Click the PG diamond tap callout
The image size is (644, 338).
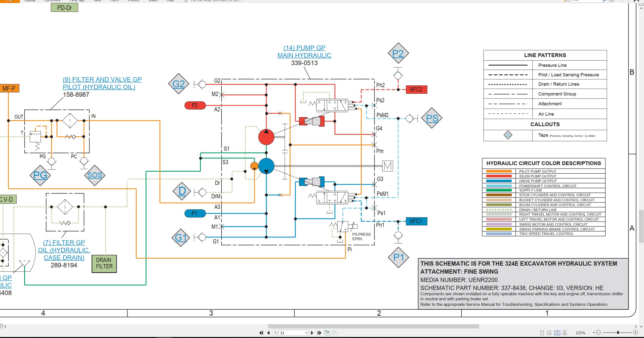(40, 175)
